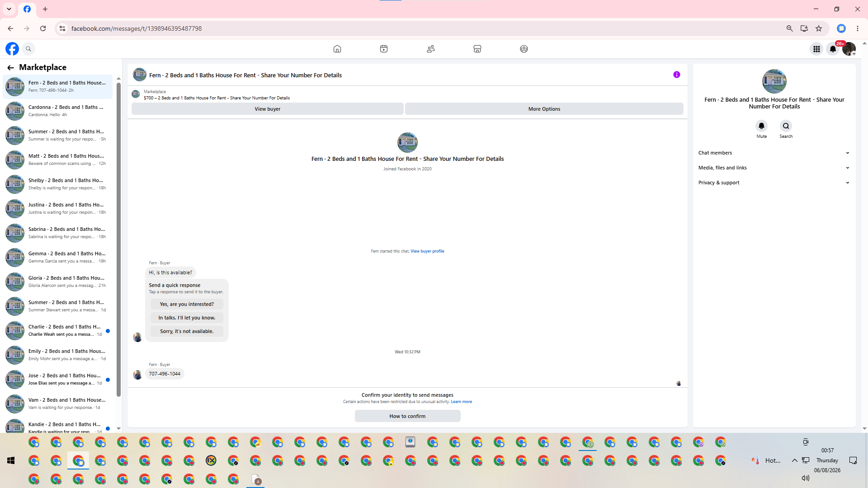This screenshot has width=868, height=488.
Task: Bookmark this page with star icon
Action: pyautogui.click(x=819, y=28)
